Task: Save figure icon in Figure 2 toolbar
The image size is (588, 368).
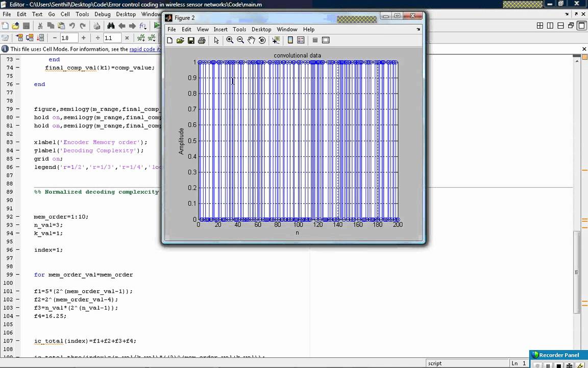Action: (x=191, y=40)
